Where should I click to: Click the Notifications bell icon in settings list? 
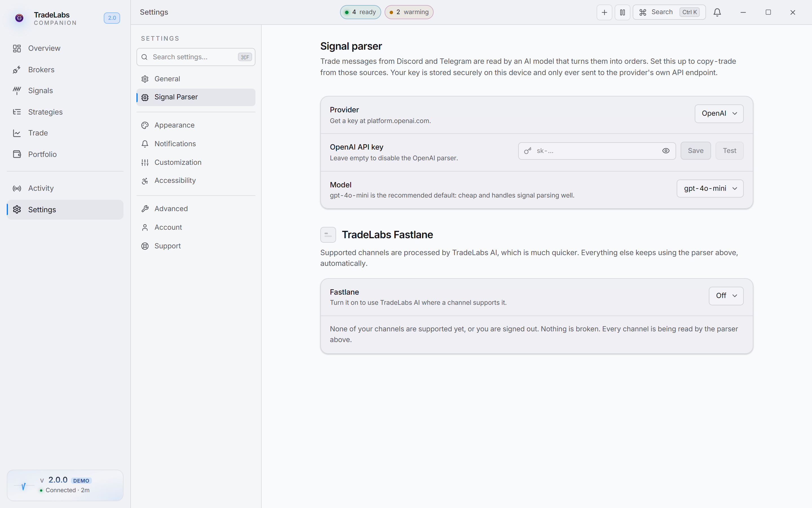(x=145, y=144)
